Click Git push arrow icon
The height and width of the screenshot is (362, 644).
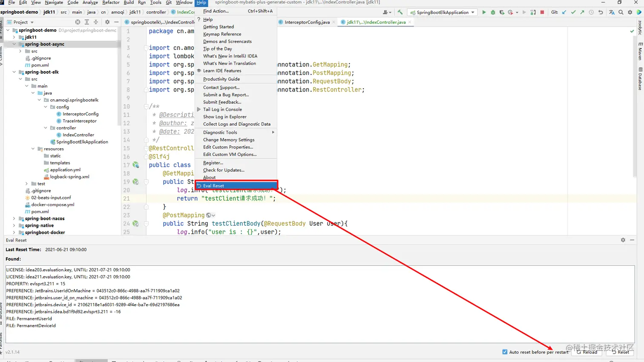(582, 12)
